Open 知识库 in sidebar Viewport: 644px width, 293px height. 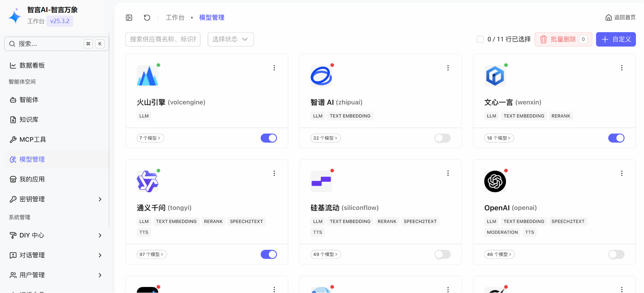(x=56, y=120)
